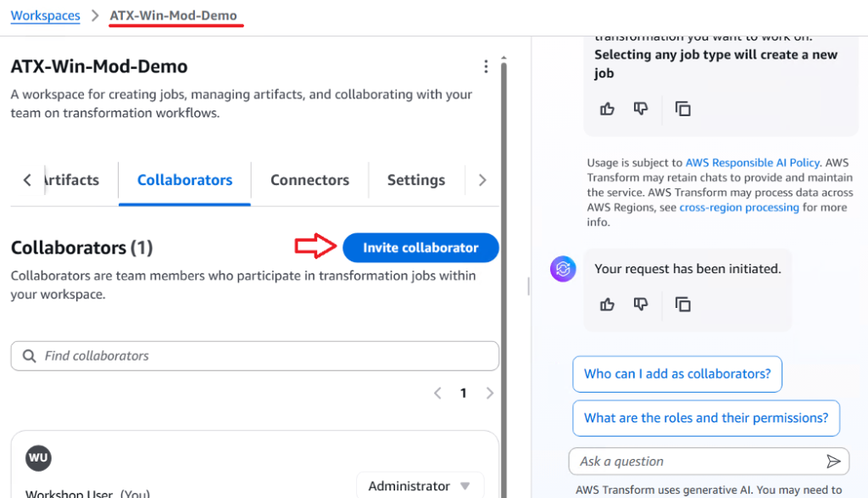Thumbs down the job type message

coord(641,109)
